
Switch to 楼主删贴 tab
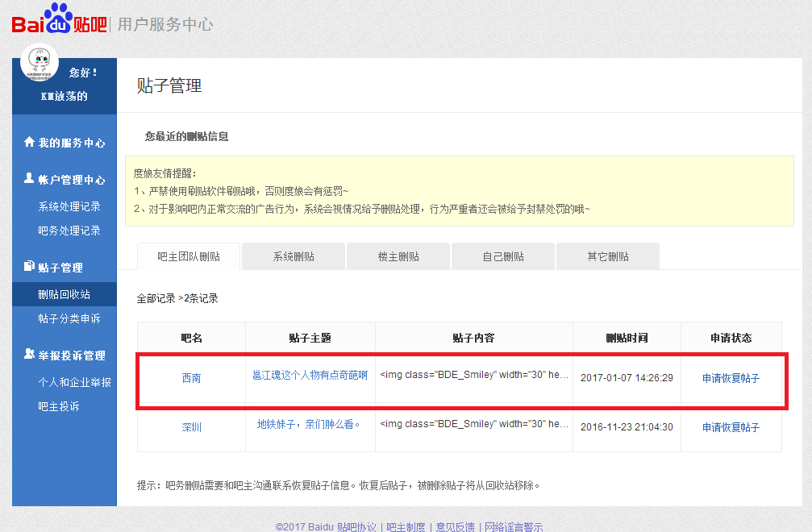(x=398, y=256)
